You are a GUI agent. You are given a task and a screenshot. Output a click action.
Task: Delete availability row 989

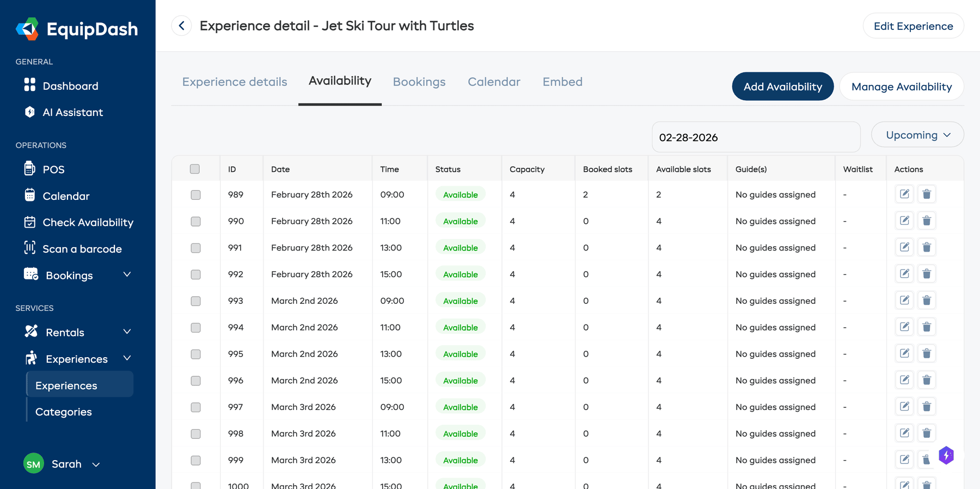(927, 194)
